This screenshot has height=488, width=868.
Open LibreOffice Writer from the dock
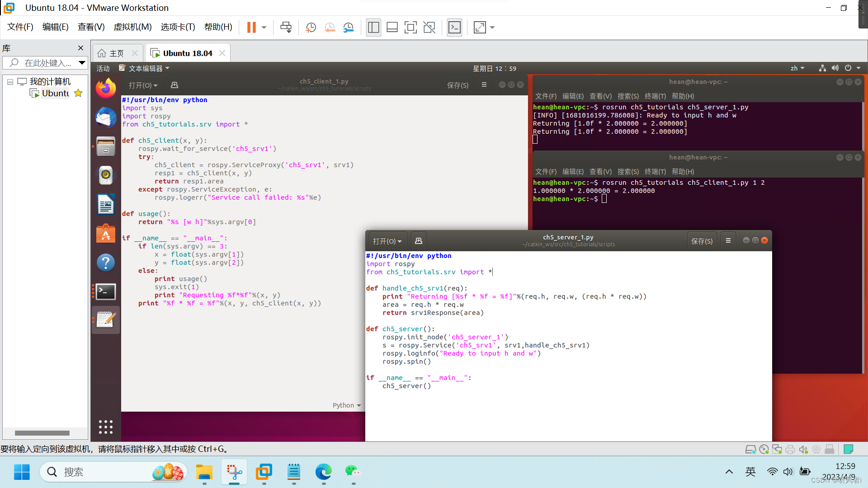[x=106, y=204]
